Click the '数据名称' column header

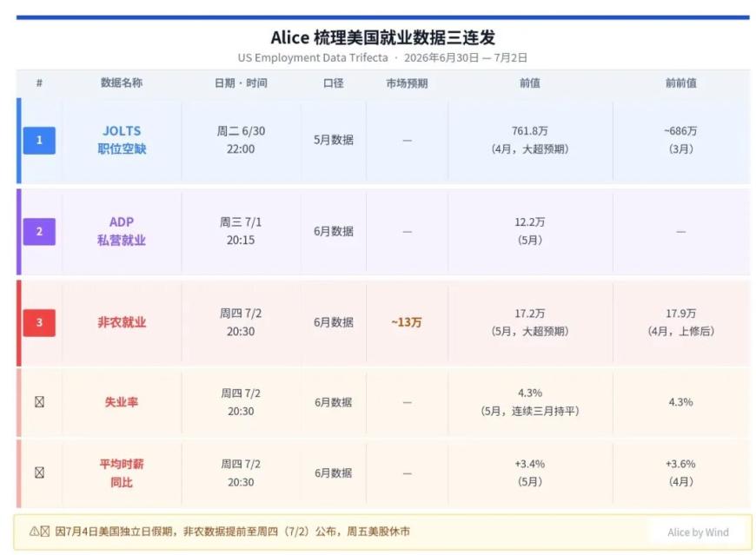[122, 83]
